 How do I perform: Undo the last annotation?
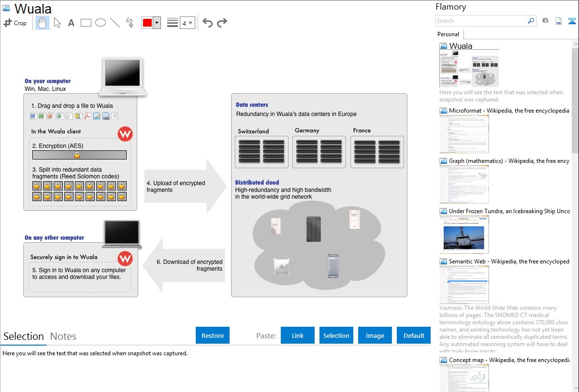click(x=207, y=23)
